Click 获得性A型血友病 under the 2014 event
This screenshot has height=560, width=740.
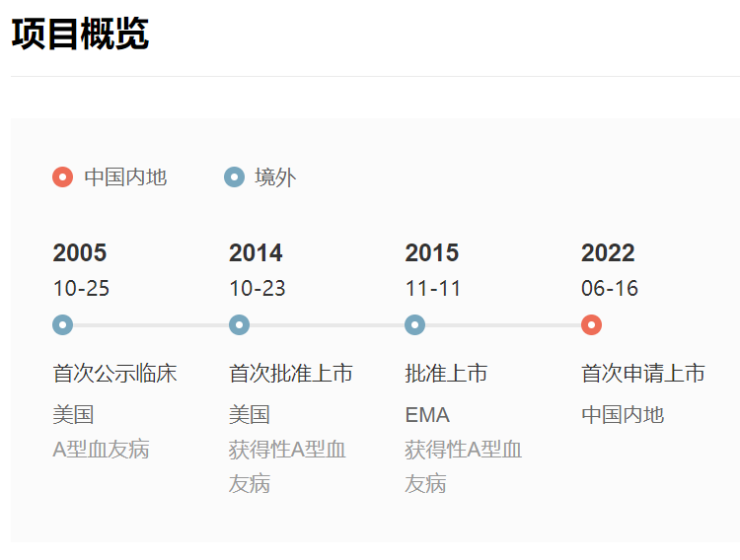pos(287,466)
